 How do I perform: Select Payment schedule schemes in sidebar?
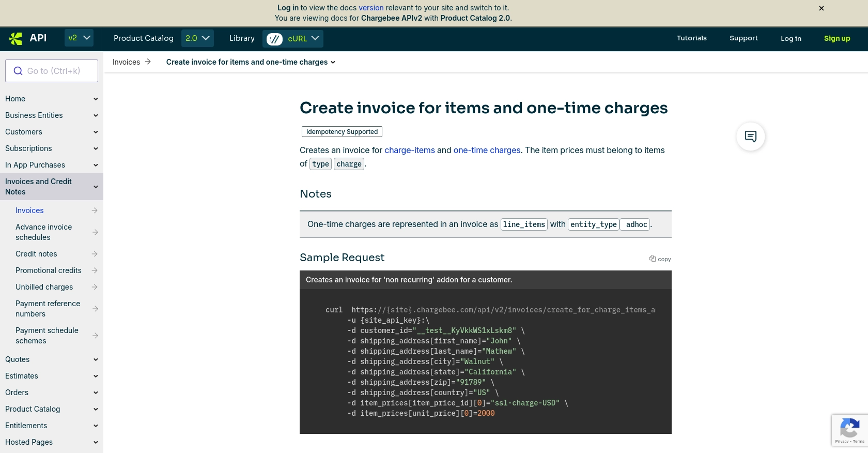[47, 336]
